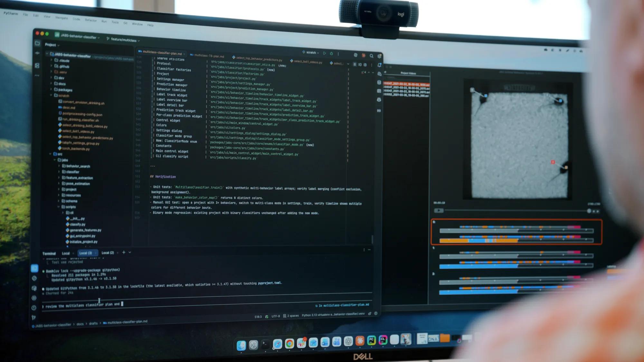Open the scratch run configuration dropdown
The height and width of the screenshot is (362, 644).
[310, 52]
